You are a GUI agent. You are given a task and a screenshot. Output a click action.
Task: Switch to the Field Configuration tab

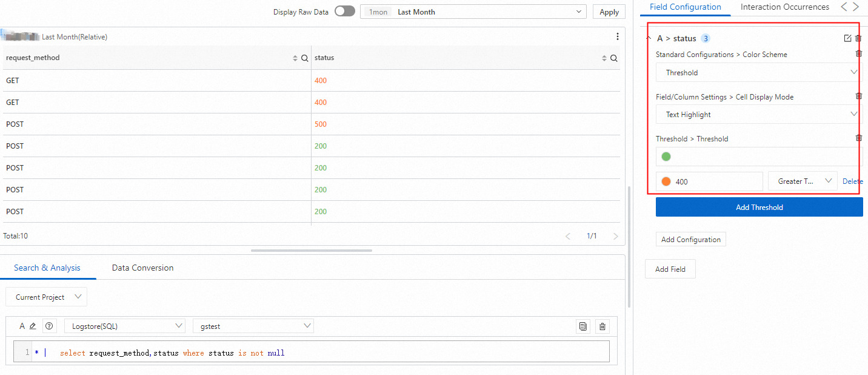click(686, 7)
